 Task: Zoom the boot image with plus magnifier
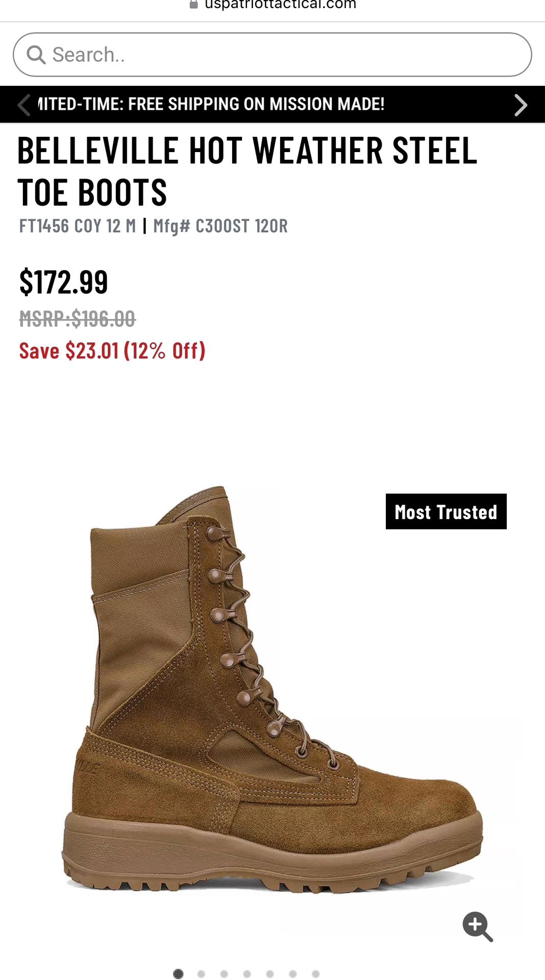(x=477, y=926)
